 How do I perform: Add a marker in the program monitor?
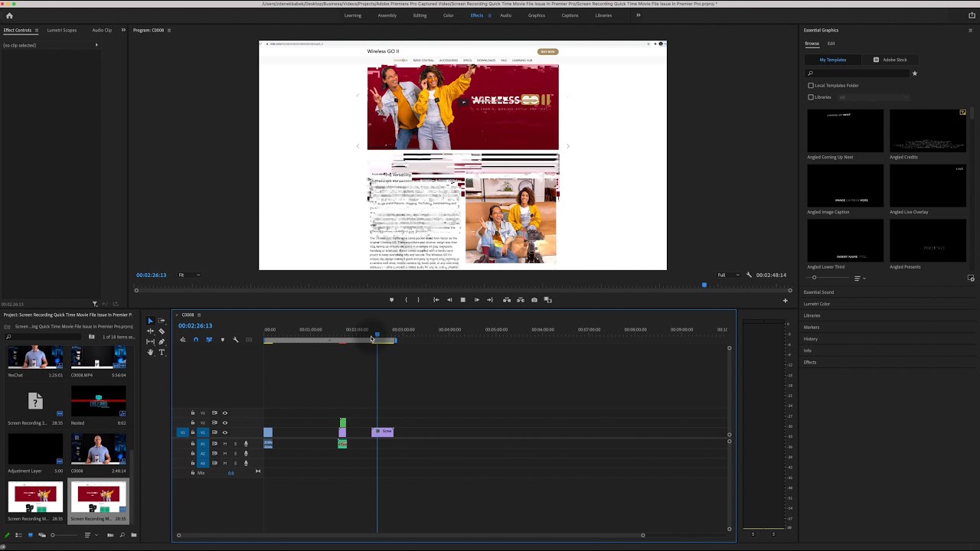click(x=391, y=300)
